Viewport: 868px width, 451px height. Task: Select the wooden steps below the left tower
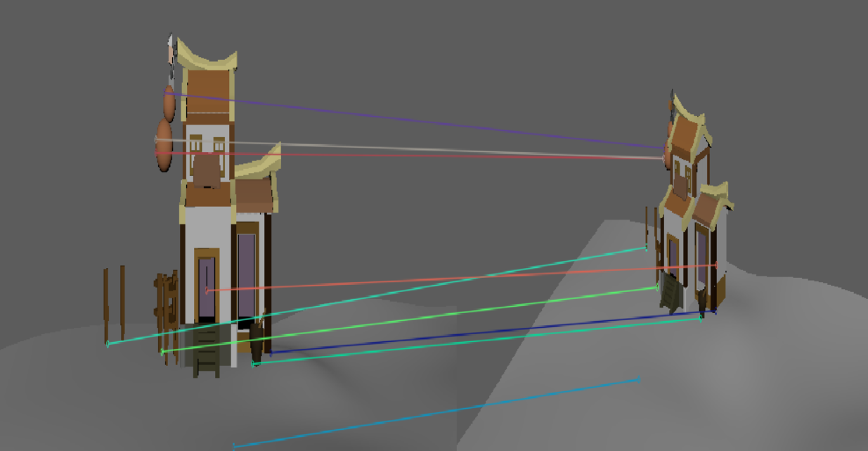(207, 350)
